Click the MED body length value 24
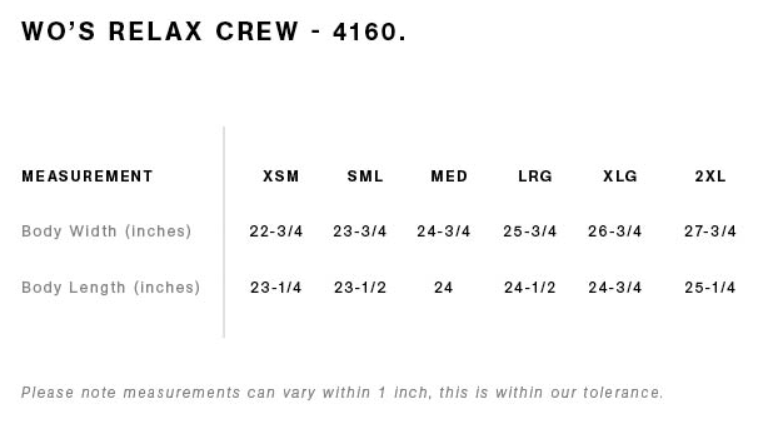 point(443,287)
